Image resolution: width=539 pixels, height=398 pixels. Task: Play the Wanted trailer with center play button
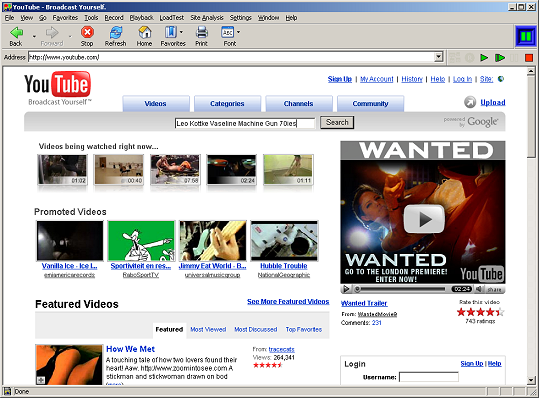click(x=424, y=219)
